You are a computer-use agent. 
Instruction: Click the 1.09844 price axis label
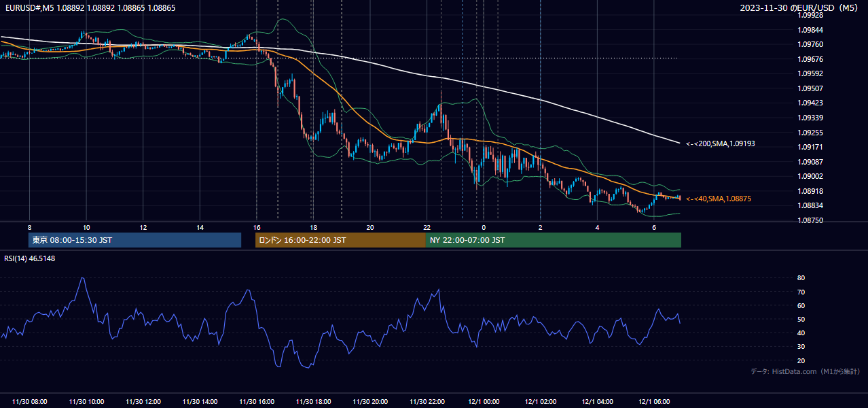[811, 30]
